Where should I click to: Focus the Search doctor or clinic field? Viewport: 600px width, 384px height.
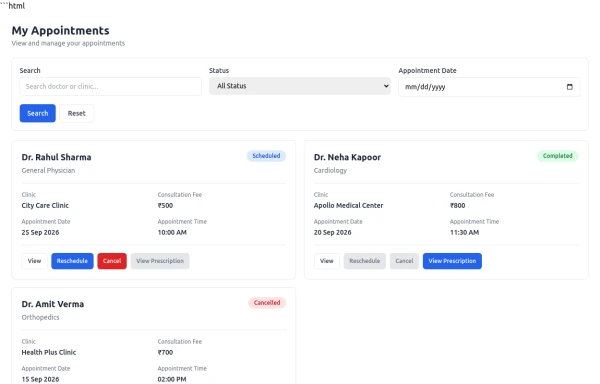110,86
